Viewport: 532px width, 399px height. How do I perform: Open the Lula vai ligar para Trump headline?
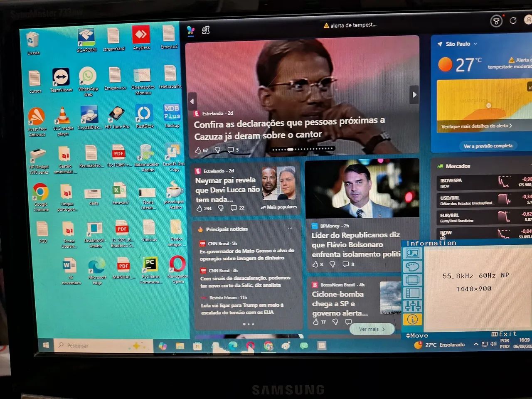pyautogui.click(x=242, y=308)
